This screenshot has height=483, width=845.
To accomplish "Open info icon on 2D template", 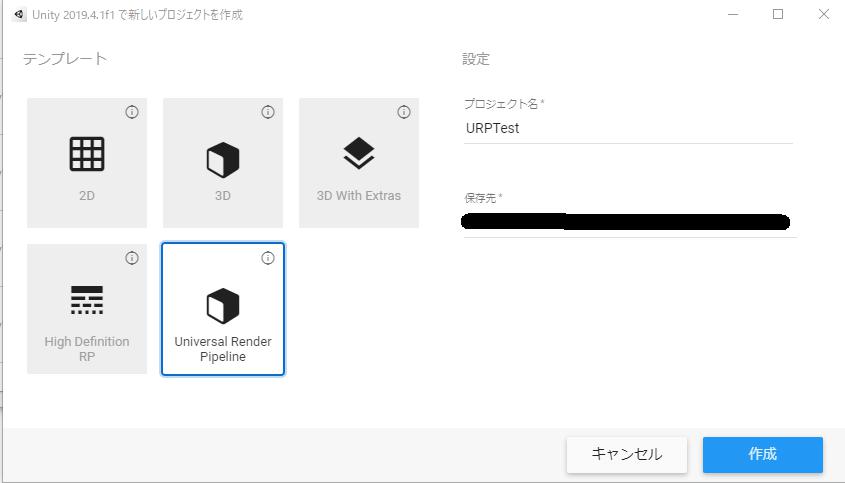I will [132, 112].
